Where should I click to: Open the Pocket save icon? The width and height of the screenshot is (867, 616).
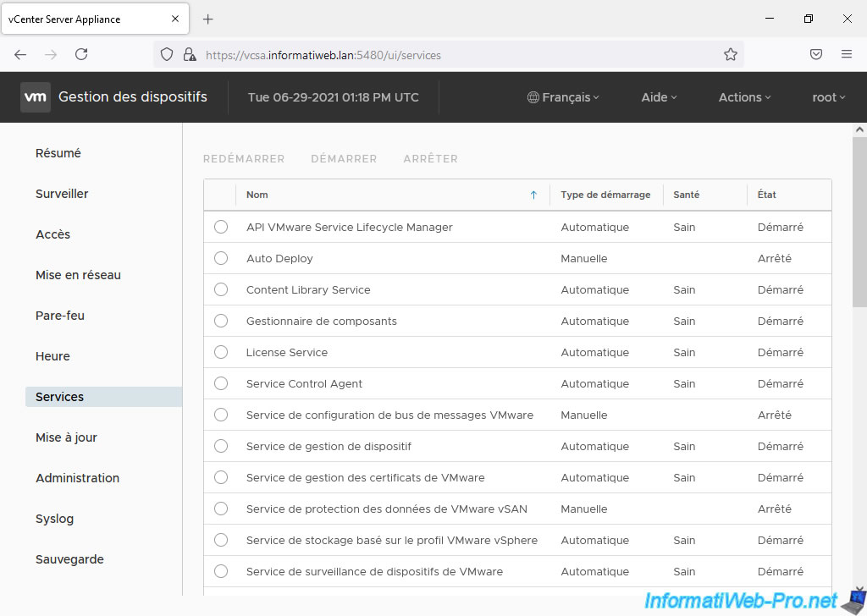[x=816, y=54]
